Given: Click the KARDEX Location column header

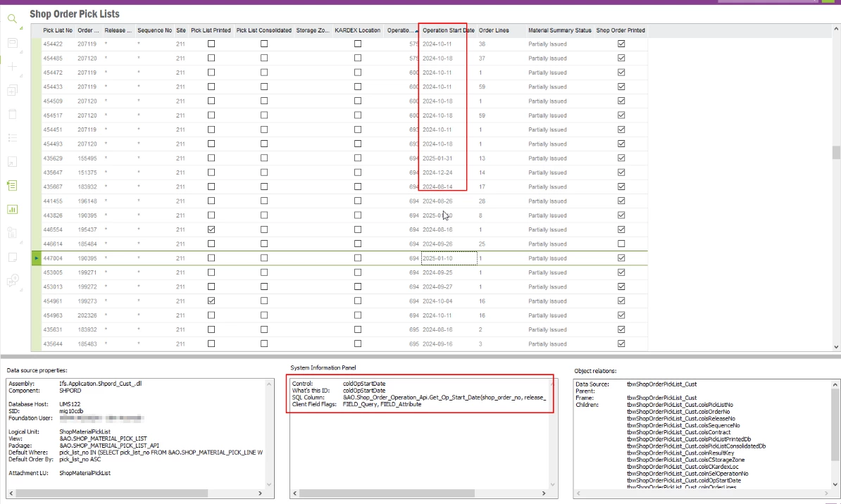Looking at the screenshot, I should pos(358,30).
